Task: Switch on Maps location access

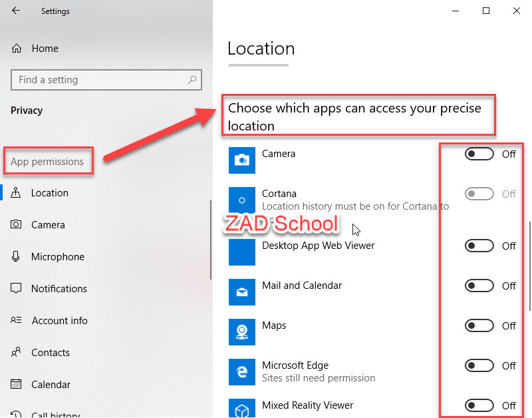Action: point(479,325)
